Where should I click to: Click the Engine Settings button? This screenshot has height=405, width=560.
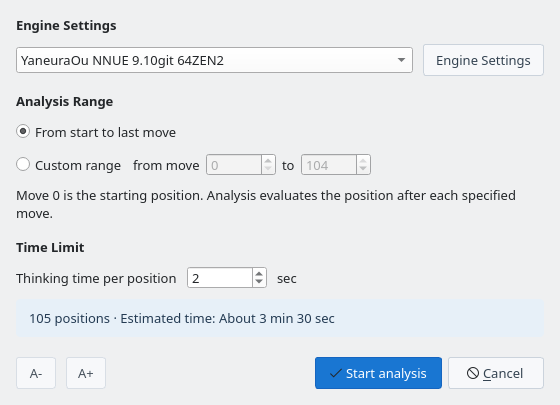(483, 60)
